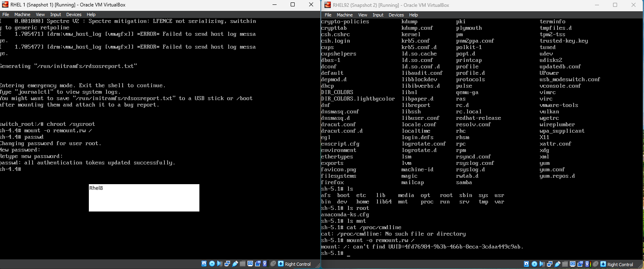
Task: Maximize the RHEL 1 VirtualBox window
Action: pos(293,4)
